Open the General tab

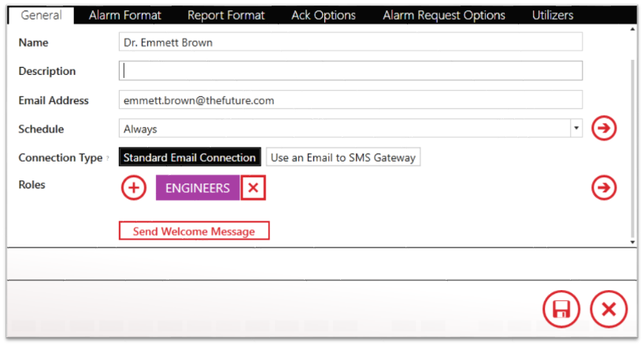pos(41,15)
